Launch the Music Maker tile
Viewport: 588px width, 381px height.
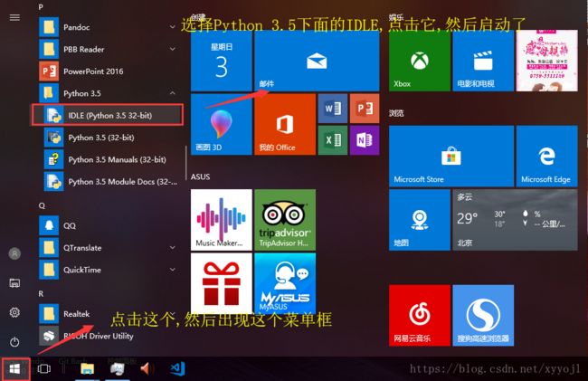(x=222, y=220)
